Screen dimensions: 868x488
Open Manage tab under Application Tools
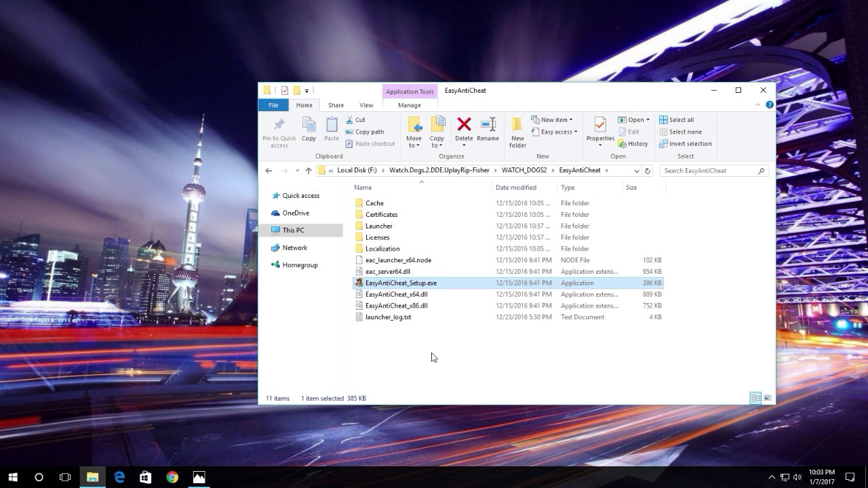coord(410,105)
